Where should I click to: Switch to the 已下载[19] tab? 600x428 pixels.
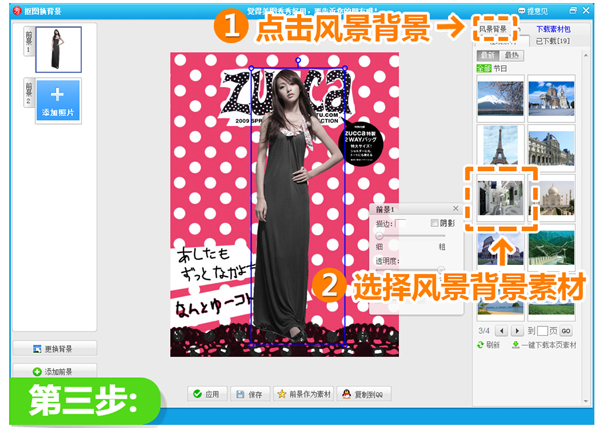pos(553,41)
